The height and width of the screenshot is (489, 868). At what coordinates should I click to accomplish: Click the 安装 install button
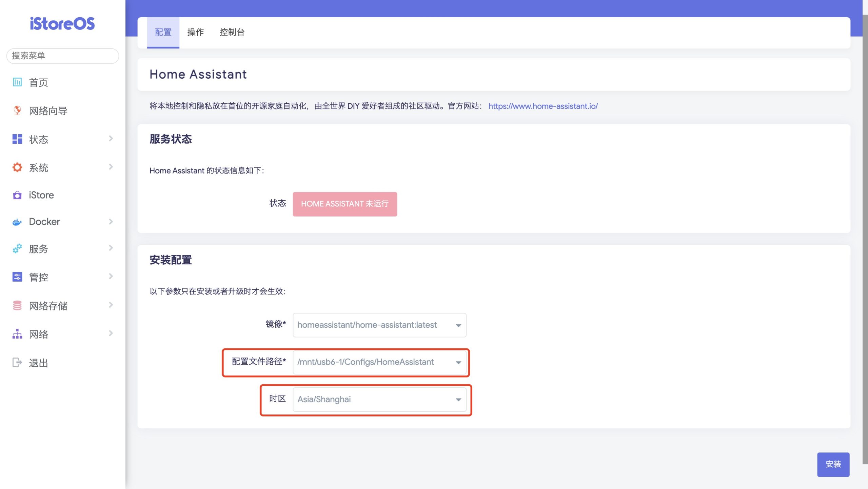[x=833, y=465]
